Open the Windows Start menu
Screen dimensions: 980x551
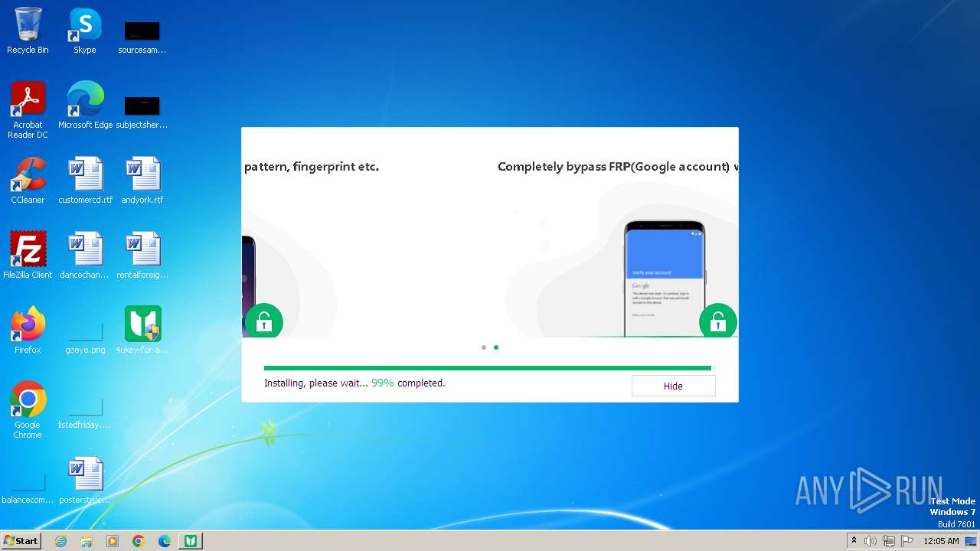(21, 540)
